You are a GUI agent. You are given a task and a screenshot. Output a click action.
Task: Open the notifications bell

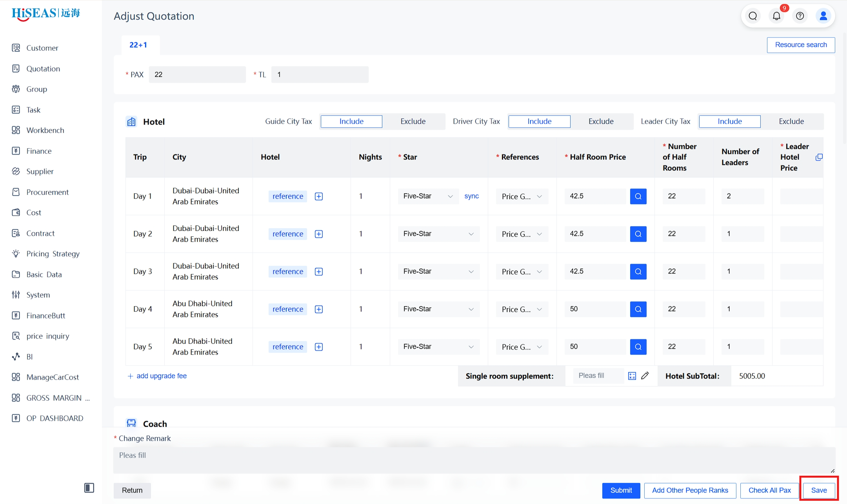(776, 16)
